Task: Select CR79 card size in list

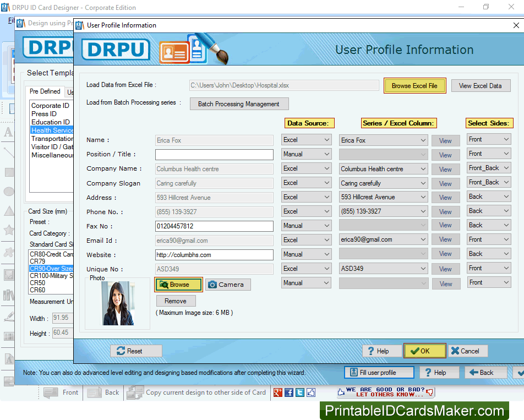Action: [37, 261]
